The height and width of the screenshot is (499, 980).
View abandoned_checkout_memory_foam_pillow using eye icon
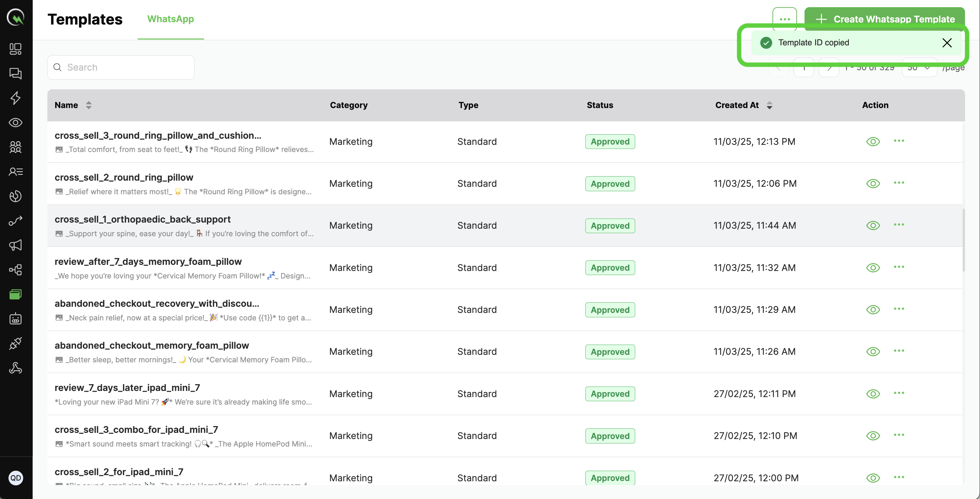pos(873,351)
